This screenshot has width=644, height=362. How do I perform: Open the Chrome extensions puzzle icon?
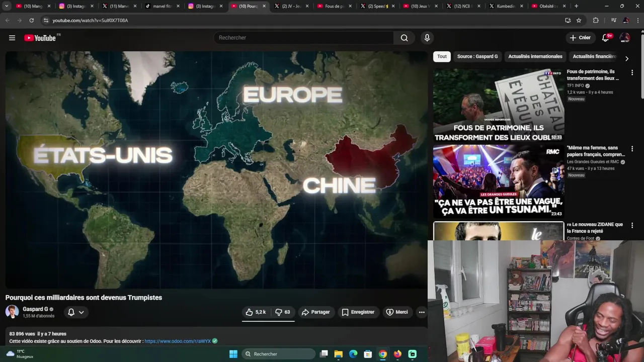[596, 20]
